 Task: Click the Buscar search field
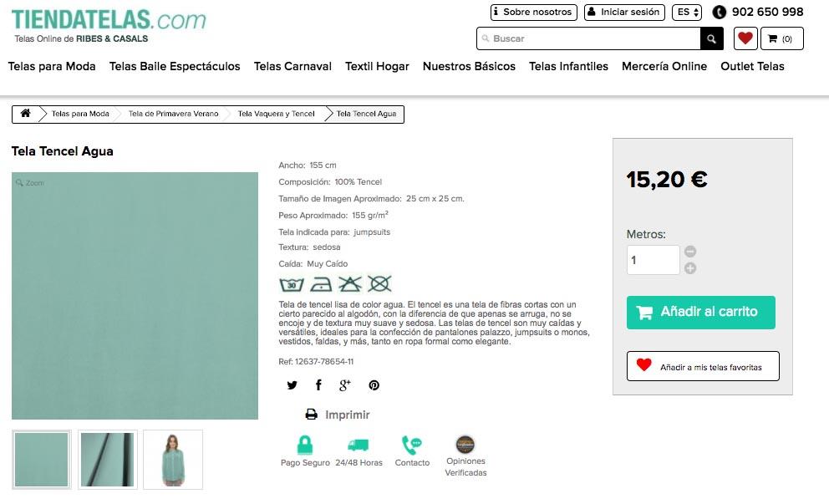[x=588, y=38]
